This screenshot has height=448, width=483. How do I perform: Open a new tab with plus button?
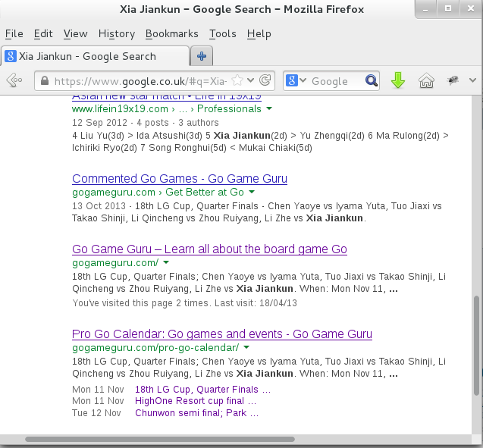(x=202, y=56)
